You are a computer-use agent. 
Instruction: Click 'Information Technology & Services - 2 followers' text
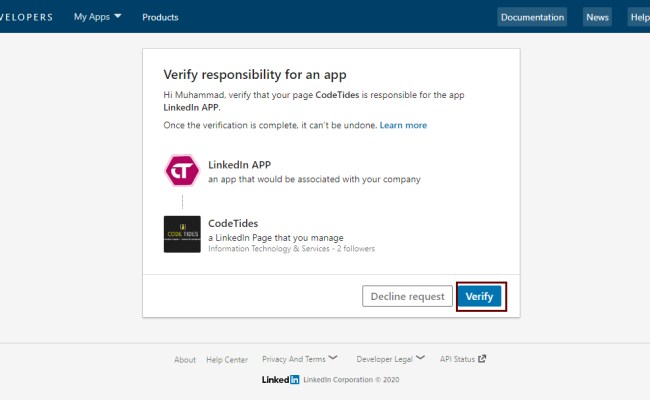(291, 249)
